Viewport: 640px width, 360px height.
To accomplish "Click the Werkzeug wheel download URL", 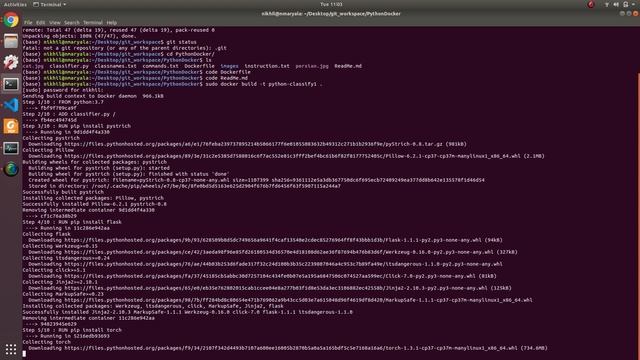I will coord(279,252).
